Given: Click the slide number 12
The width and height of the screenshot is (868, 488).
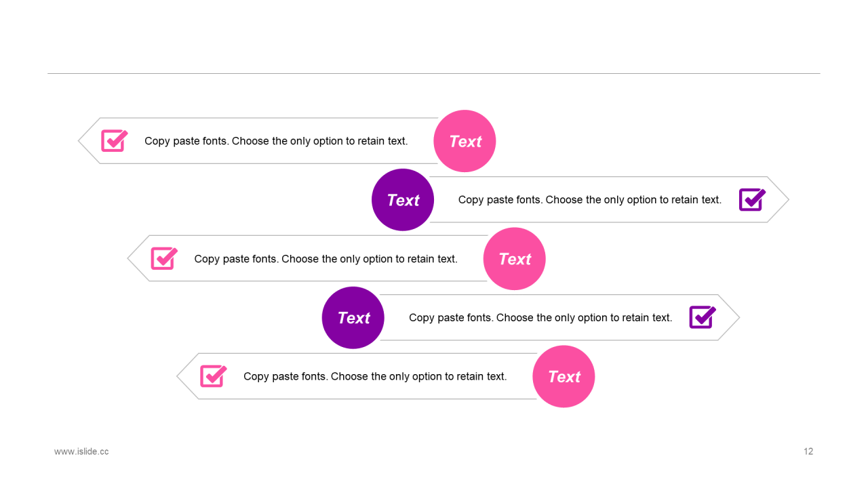Looking at the screenshot, I should pos(808,451).
